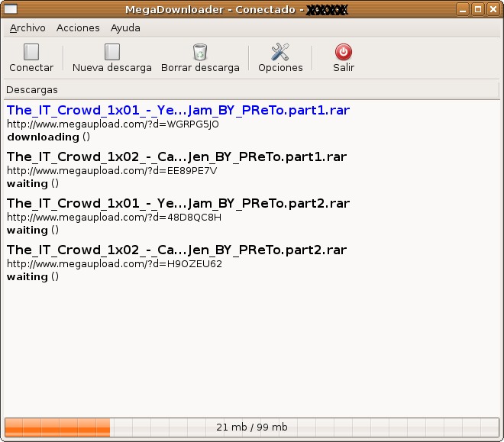Maximize the MegaDownloader window
This screenshot has width=504, height=442.
click(478, 9)
